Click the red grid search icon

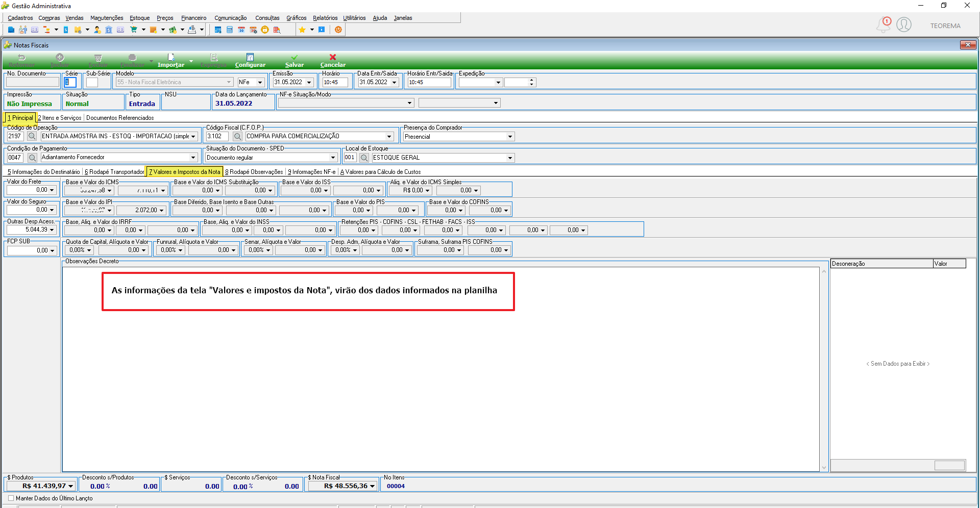pyautogui.click(x=277, y=30)
